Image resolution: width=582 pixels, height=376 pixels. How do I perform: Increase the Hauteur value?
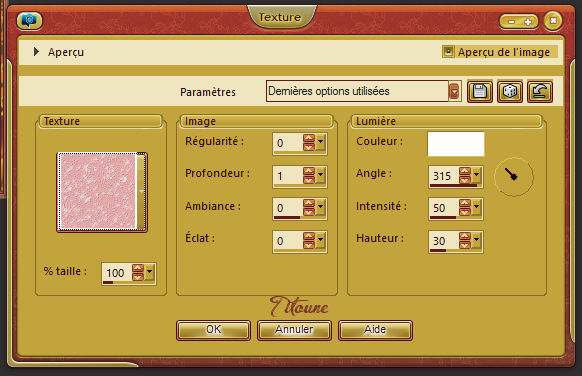[x=465, y=236]
